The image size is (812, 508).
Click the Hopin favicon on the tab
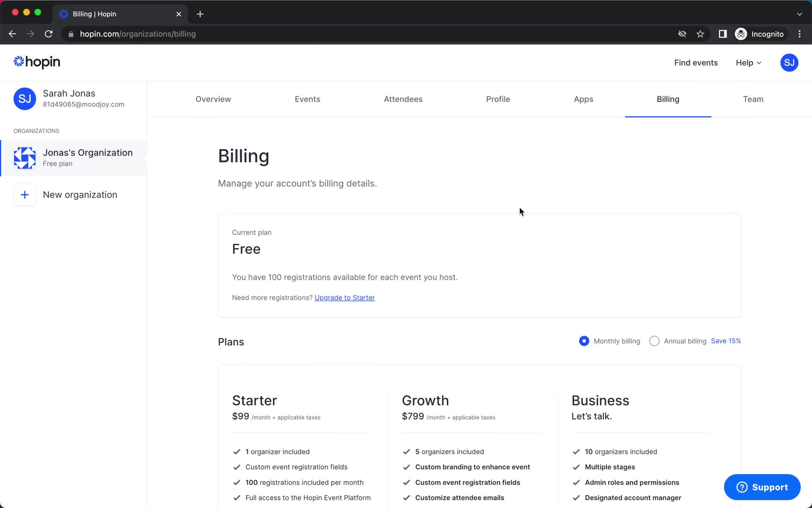pos(64,14)
